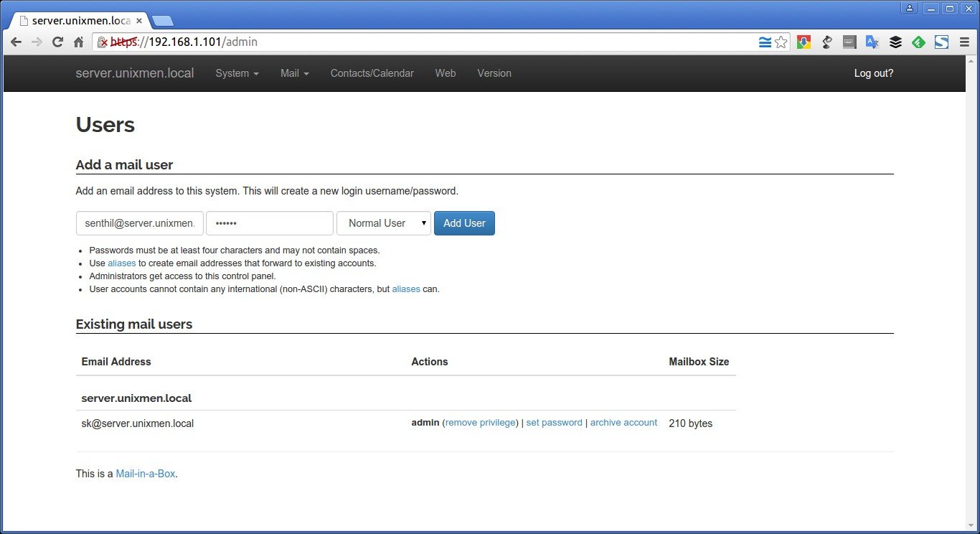
Task: Click the Home button in the browser toolbar
Action: [79, 42]
